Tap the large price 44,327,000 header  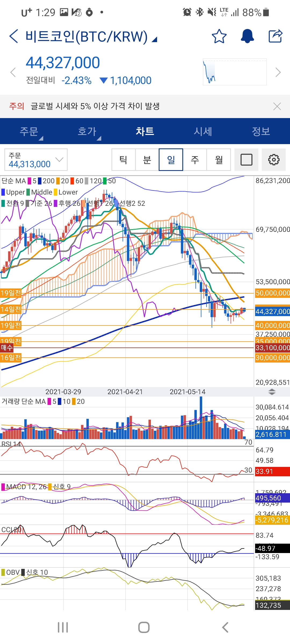point(63,63)
